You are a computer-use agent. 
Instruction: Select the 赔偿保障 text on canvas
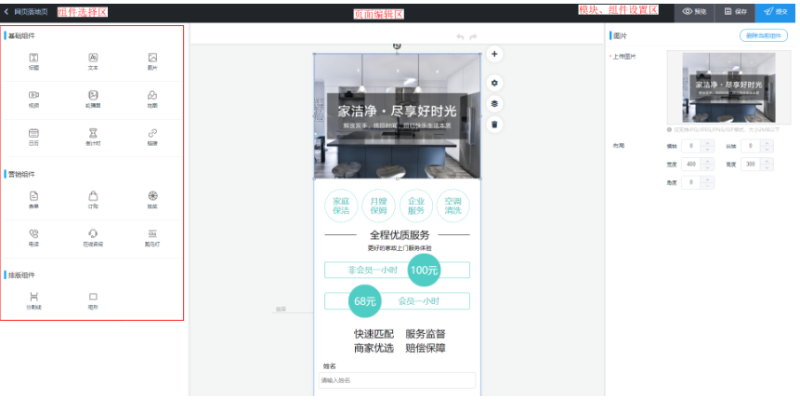tap(426, 348)
